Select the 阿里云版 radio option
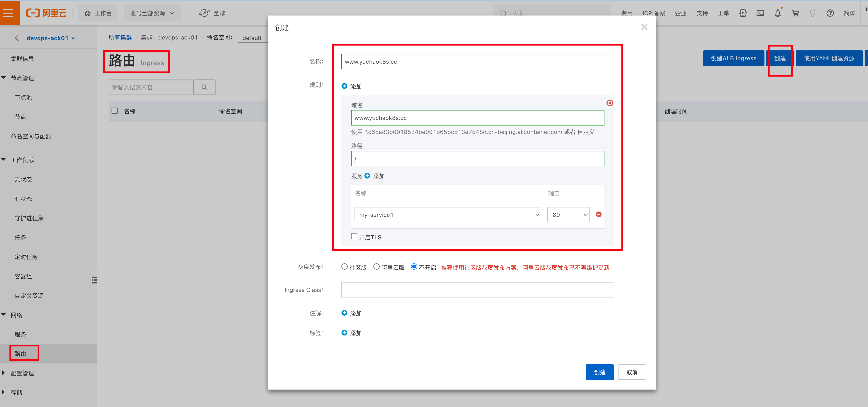The width and height of the screenshot is (868, 407). [x=376, y=267]
